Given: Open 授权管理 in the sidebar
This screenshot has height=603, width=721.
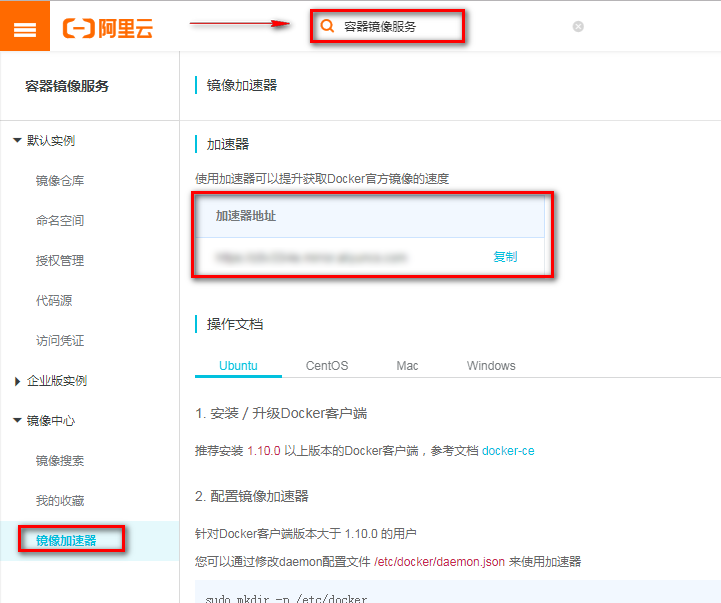Looking at the screenshot, I should [60, 261].
